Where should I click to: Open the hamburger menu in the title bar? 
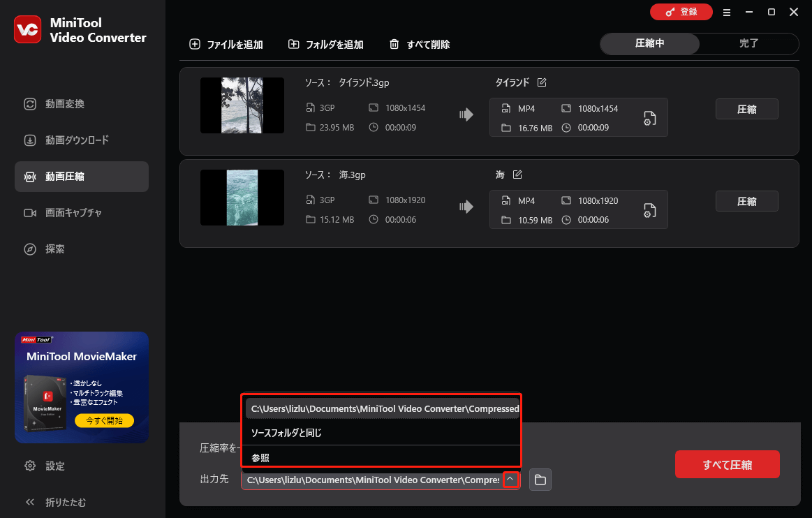tap(727, 13)
